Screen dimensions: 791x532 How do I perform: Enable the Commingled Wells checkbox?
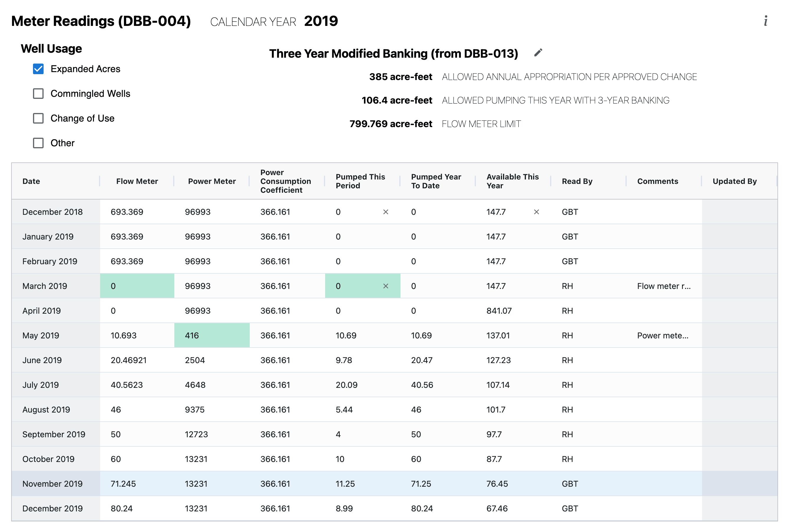pos(38,94)
